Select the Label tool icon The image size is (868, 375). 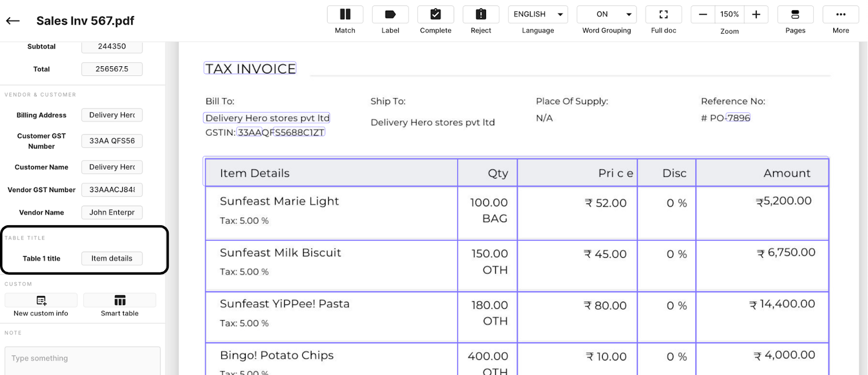click(x=390, y=14)
